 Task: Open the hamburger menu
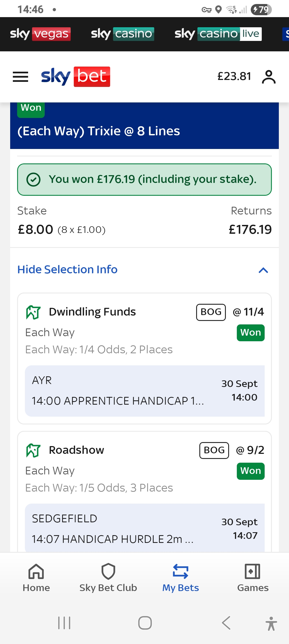(20, 77)
